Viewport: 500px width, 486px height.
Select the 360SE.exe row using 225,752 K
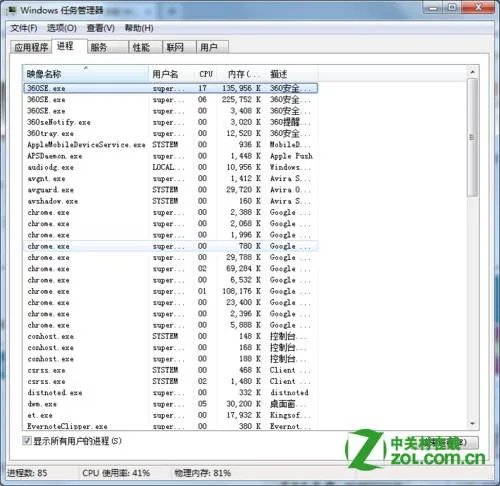(171, 100)
